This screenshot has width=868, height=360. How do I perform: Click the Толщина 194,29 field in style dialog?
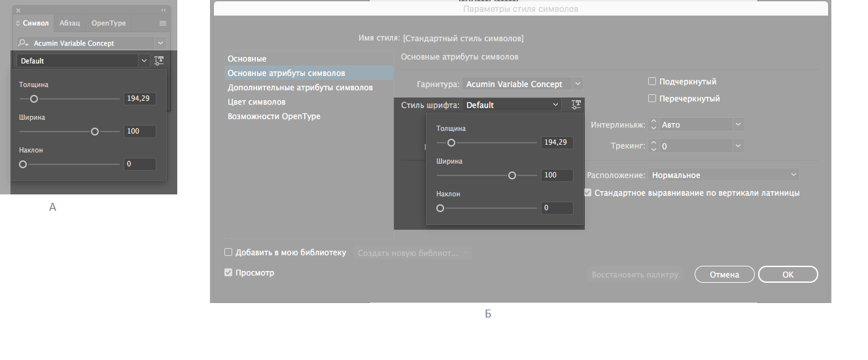557,142
